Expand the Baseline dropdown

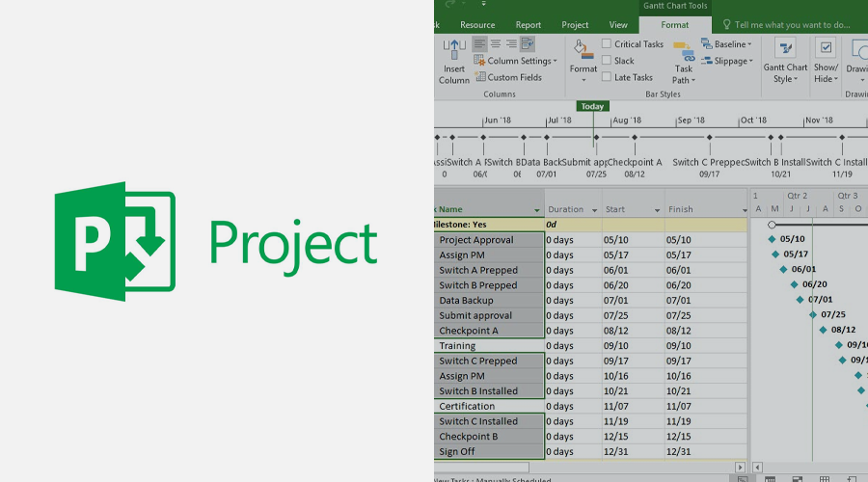tap(726, 43)
